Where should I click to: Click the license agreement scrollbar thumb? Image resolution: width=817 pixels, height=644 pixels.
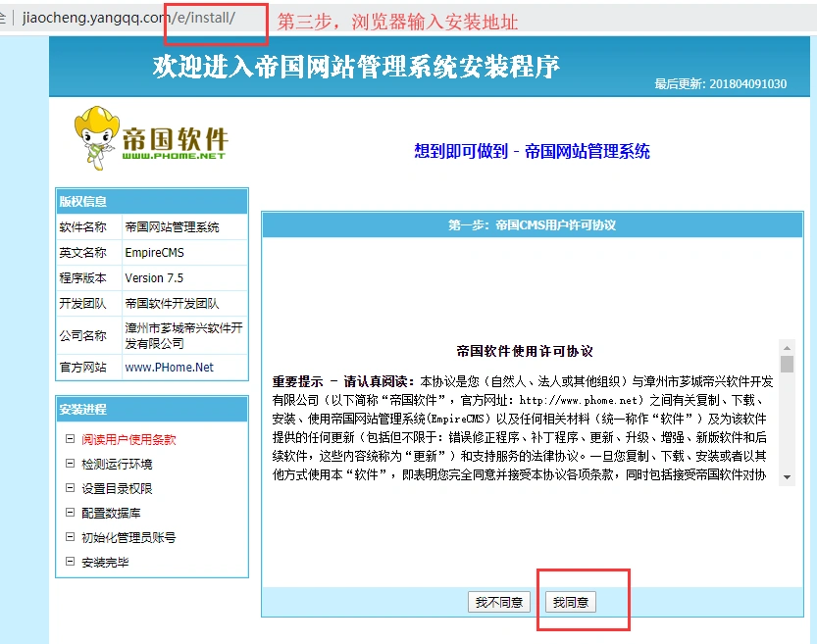(787, 364)
